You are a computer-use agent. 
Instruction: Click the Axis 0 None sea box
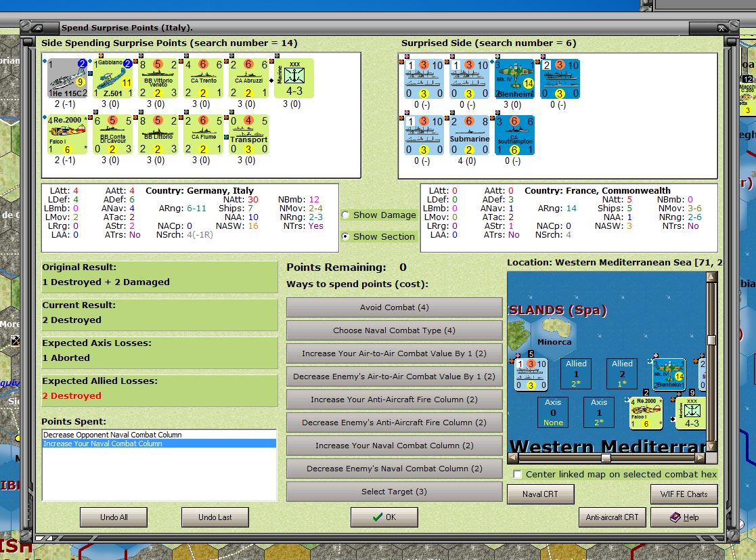(x=553, y=412)
